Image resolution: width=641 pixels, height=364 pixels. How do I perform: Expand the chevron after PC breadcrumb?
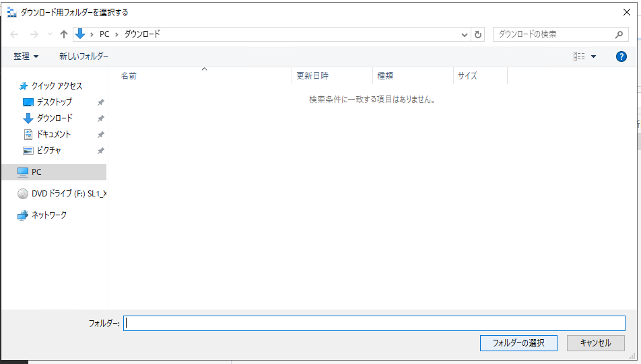tap(116, 34)
